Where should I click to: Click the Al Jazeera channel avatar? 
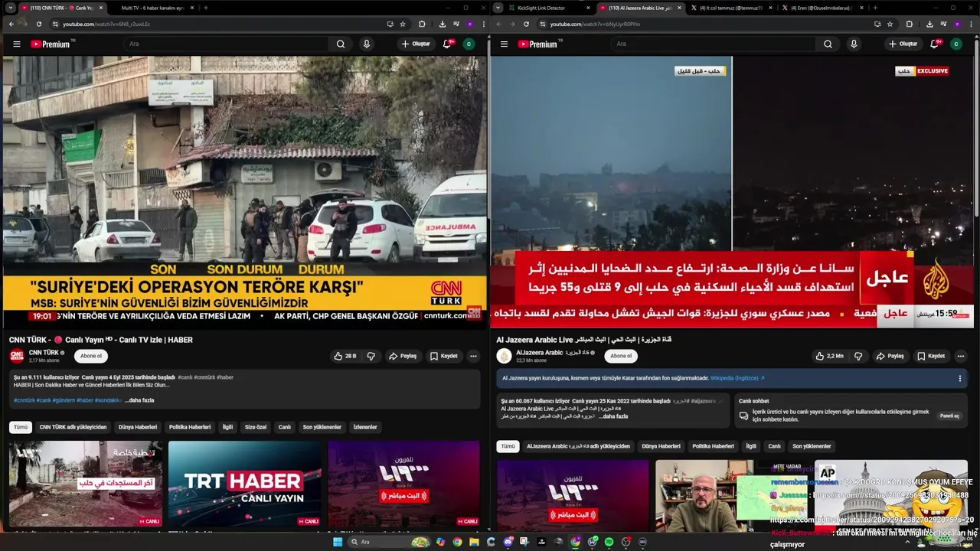[x=504, y=356]
